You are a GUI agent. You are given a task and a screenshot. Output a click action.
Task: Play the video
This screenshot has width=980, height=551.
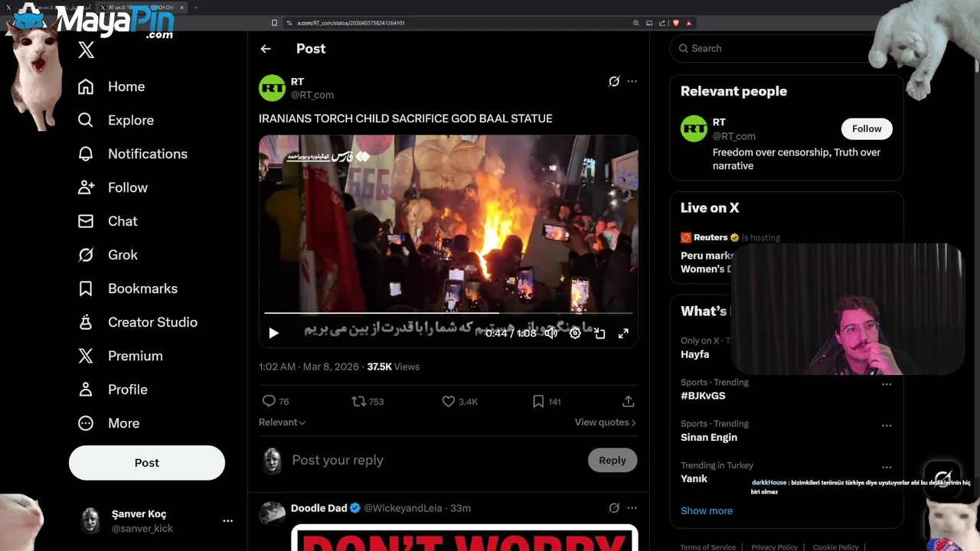[273, 333]
